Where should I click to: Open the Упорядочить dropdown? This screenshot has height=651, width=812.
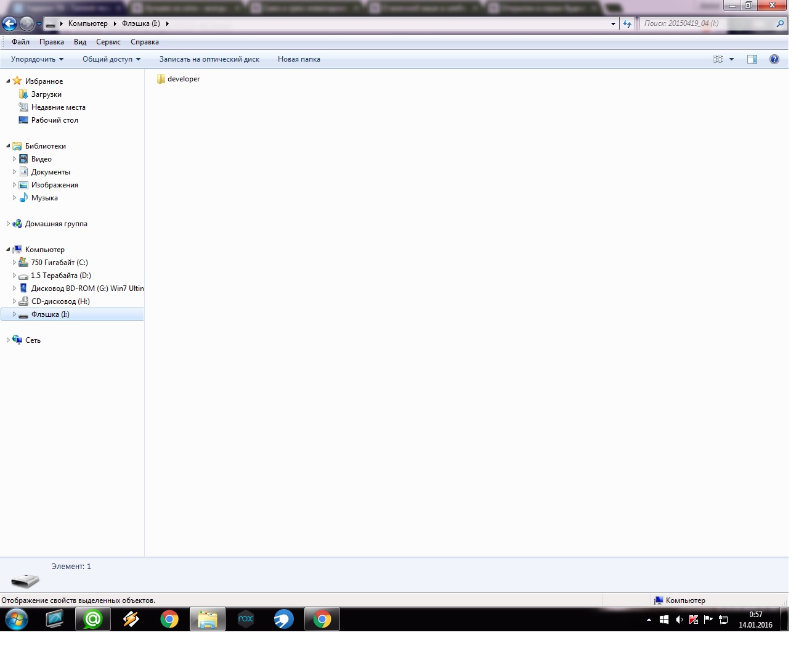click(37, 59)
